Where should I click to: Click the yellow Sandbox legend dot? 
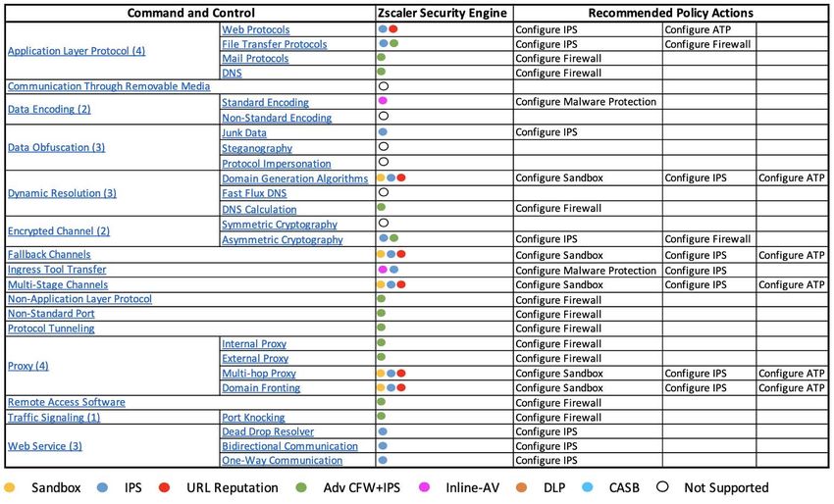point(9,487)
